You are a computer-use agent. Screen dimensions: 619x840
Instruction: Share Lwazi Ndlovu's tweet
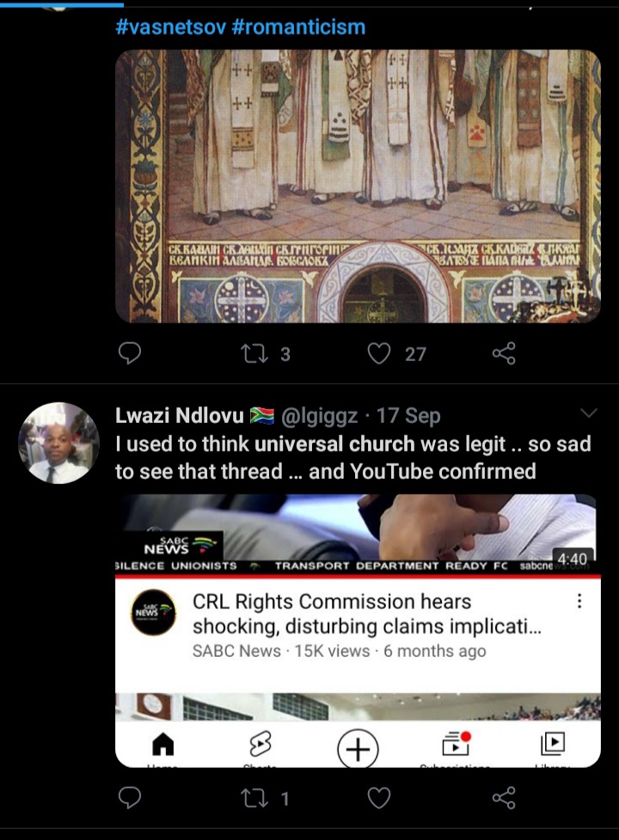(x=504, y=798)
